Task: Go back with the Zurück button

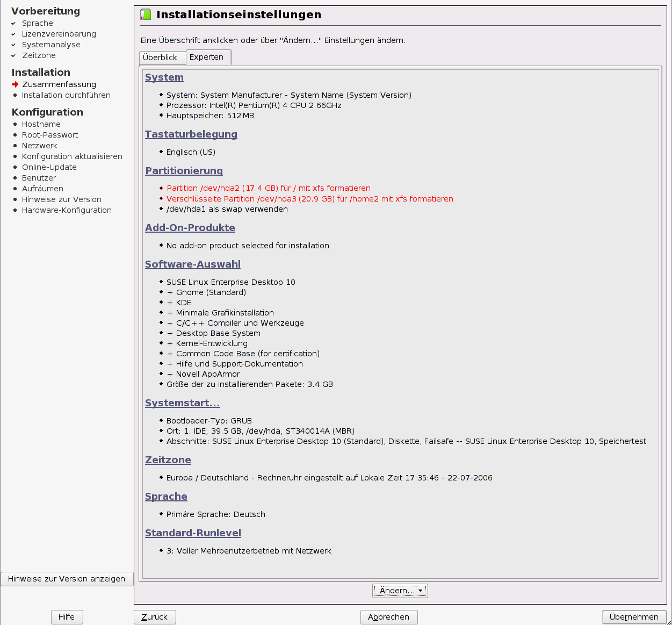Action: [x=155, y=617]
